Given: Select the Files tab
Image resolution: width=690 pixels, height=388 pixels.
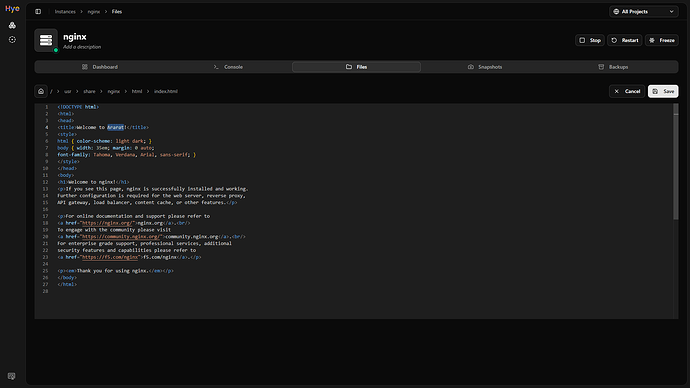Looking at the screenshot, I should (356, 67).
